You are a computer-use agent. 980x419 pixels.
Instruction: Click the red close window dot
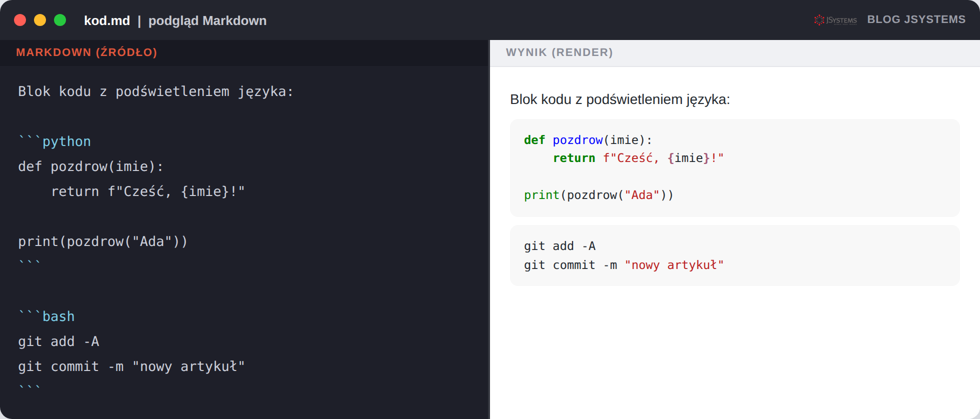[20, 20]
